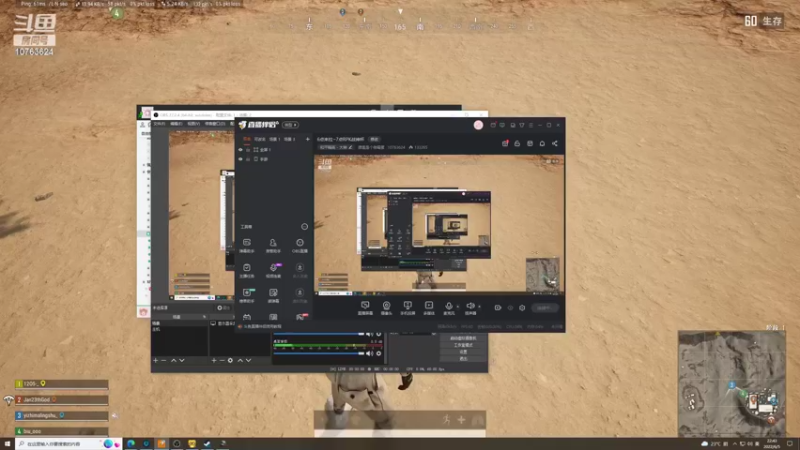Add a screen capture source
This screenshot has width=800, height=450.
point(365,308)
